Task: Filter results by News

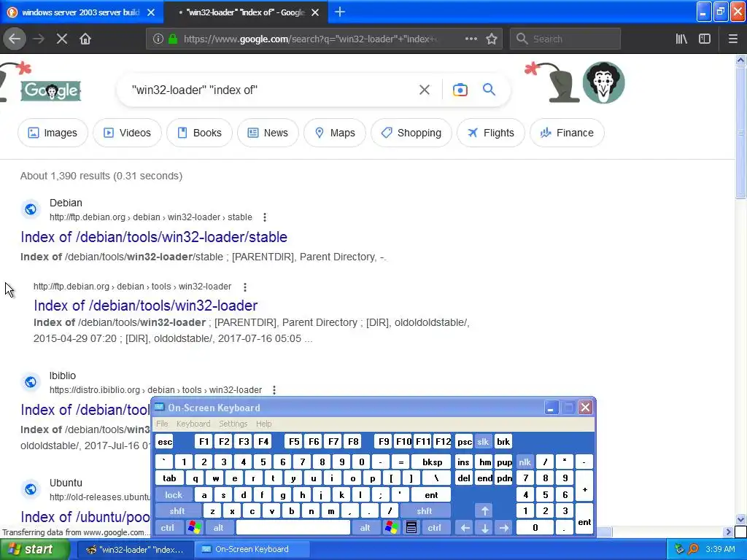Action: (268, 133)
